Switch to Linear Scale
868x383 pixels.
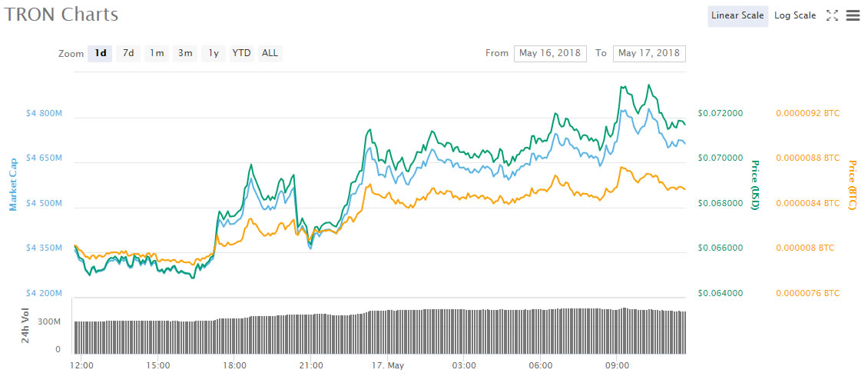click(737, 15)
